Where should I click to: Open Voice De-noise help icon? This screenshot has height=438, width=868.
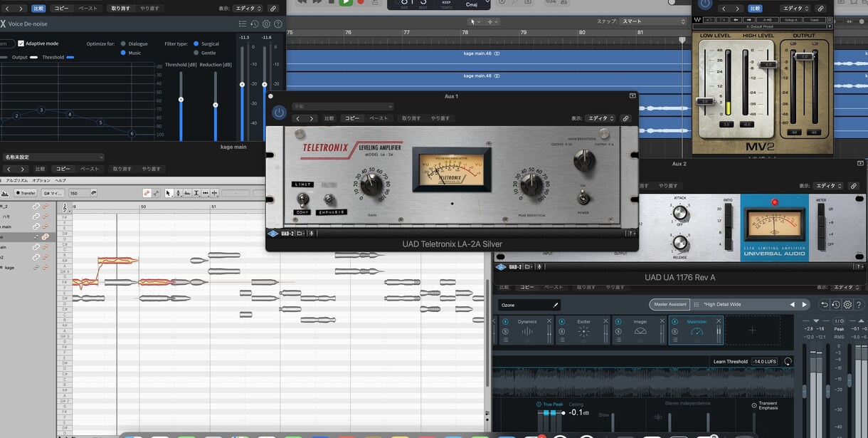pos(278,24)
